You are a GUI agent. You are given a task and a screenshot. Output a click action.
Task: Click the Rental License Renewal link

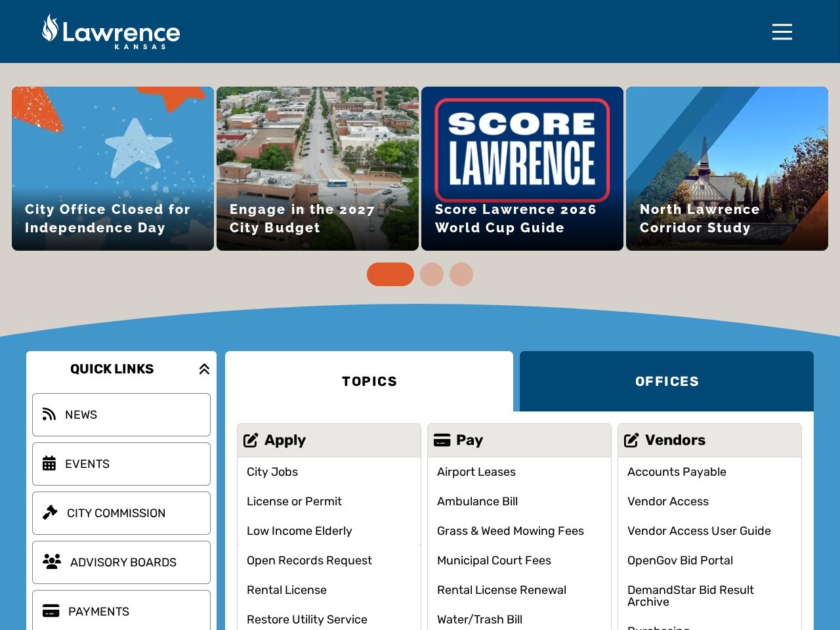pos(502,590)
